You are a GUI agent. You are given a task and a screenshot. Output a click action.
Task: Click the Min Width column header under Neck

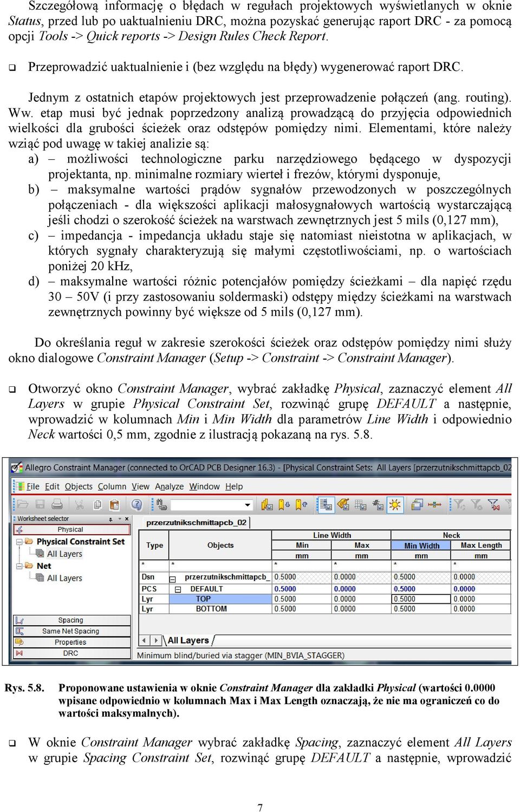coord(421,545)
